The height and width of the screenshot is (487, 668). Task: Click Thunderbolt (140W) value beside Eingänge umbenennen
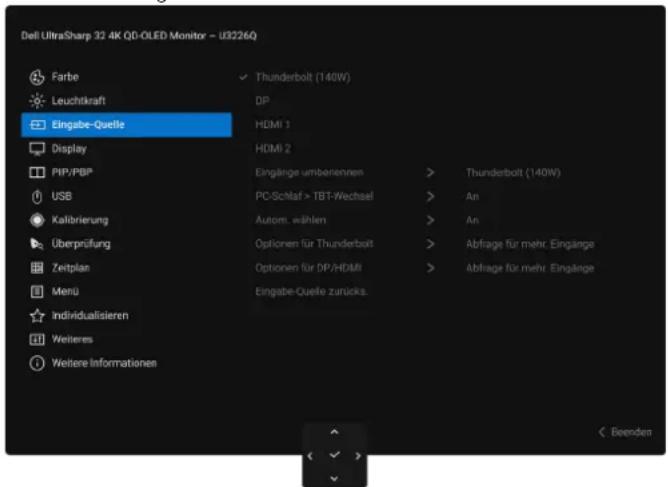(x=513, y=173)
